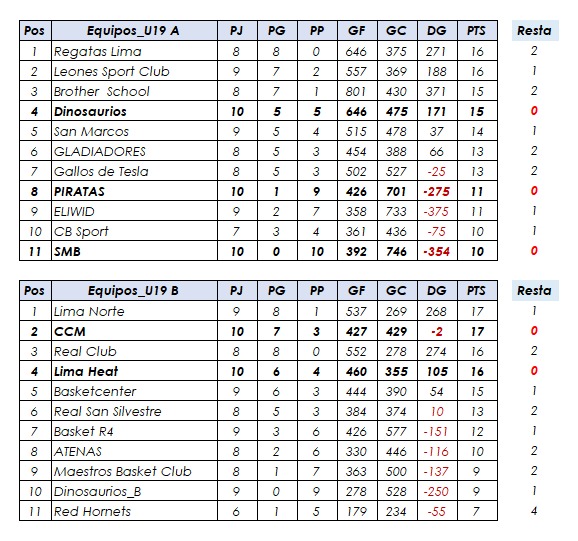Image resolution: width=578 pixels, height=541 pixels.
Task: Select the Lima Heat row name
Action: point(135,371)
